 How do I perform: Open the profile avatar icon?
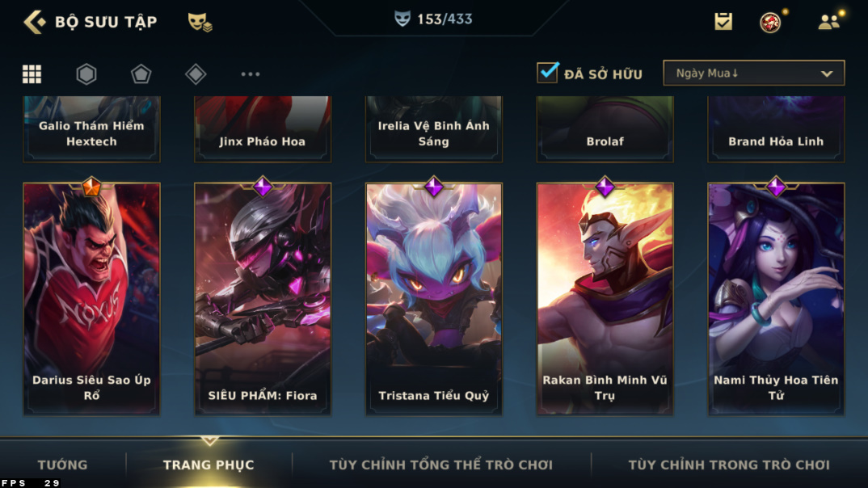(770, 22)
